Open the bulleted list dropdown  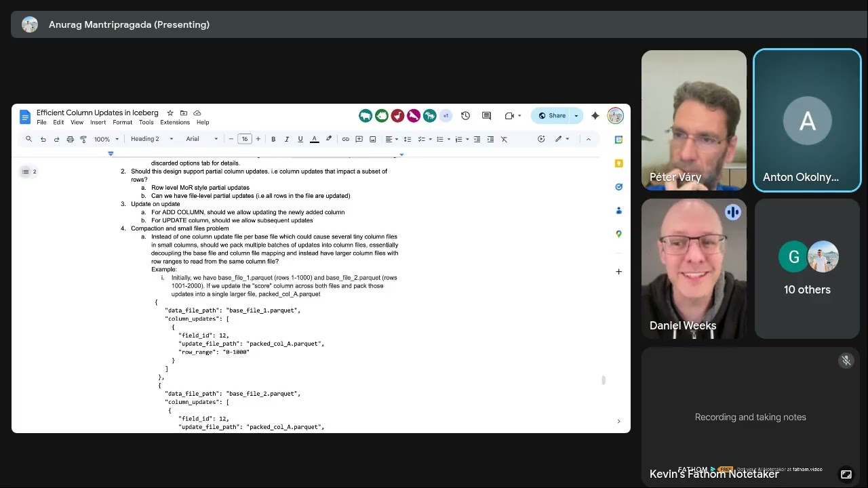pos(441,139)
